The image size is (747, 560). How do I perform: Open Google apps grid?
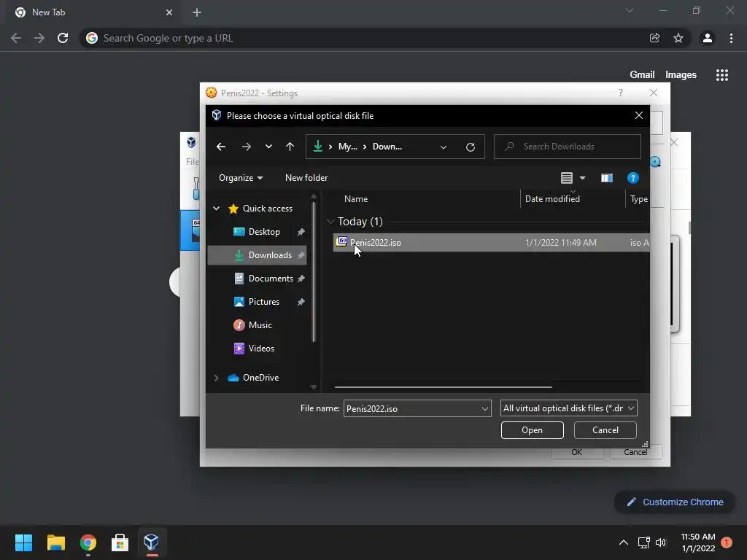pyautogui.click(x=721, y=75)
